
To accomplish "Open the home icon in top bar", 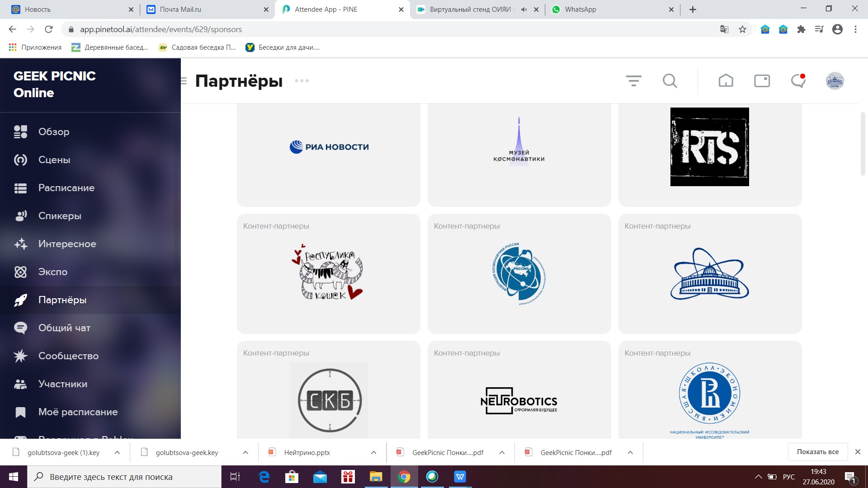I will (726, 81).
